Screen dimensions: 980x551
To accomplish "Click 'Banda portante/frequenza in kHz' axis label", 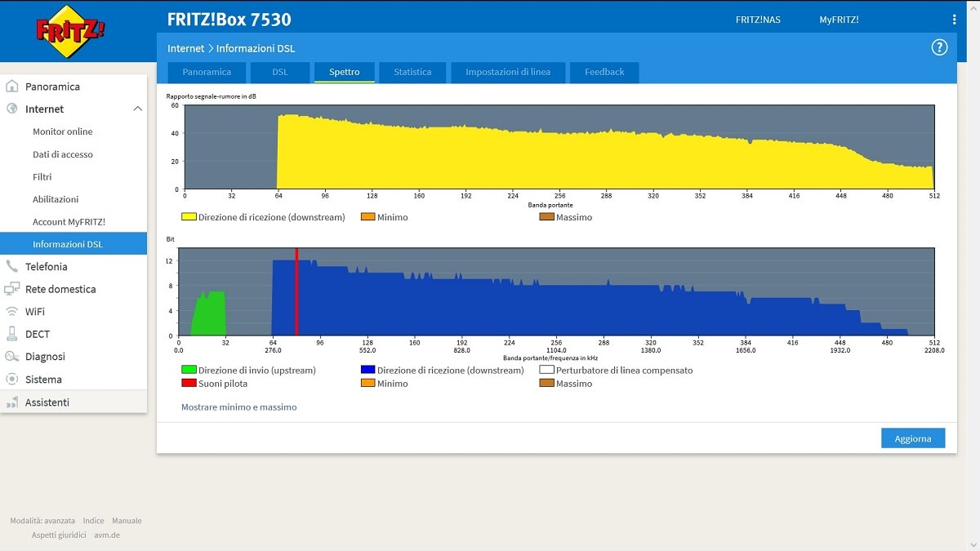I will point(550,358).
